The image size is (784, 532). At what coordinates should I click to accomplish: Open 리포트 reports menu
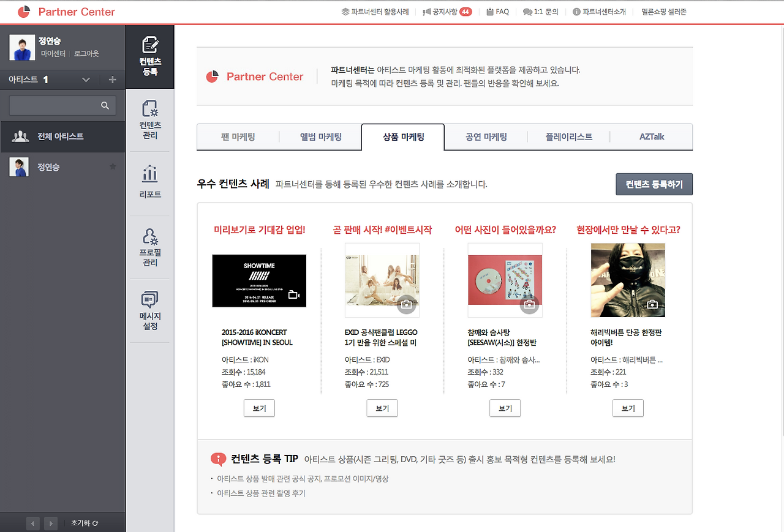coord(150,183)
